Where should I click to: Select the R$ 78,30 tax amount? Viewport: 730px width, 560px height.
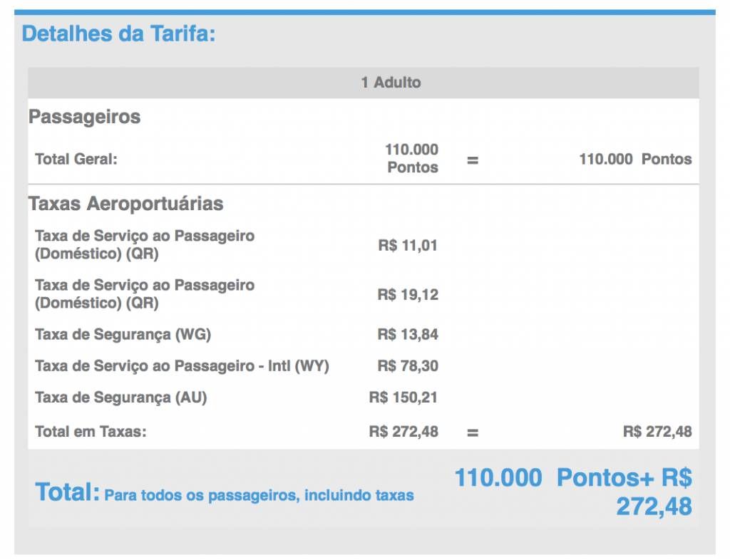pyautogui.click(x=408, y=366)
